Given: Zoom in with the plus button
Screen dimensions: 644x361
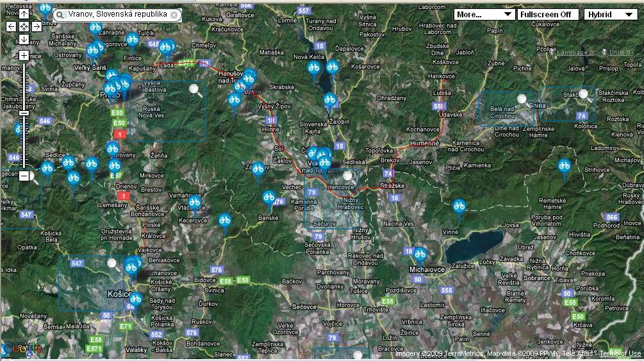Looking at the screenshot, I should coord(24,56).
